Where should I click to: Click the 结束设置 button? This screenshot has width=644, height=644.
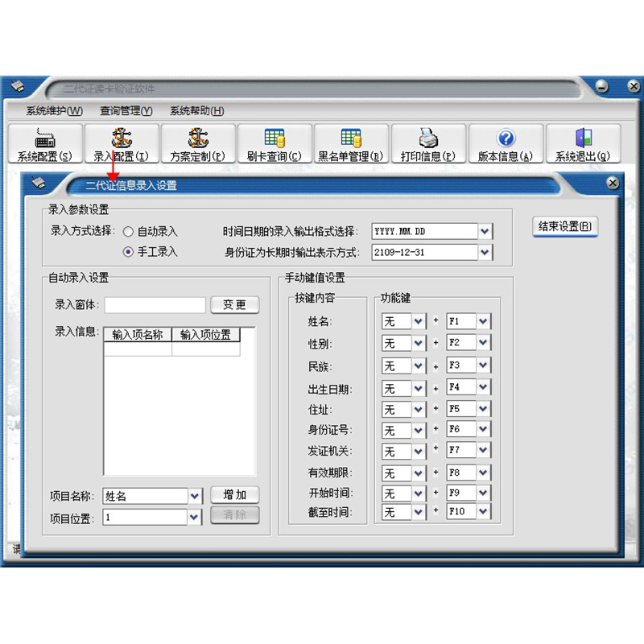(x=565, y=227)
